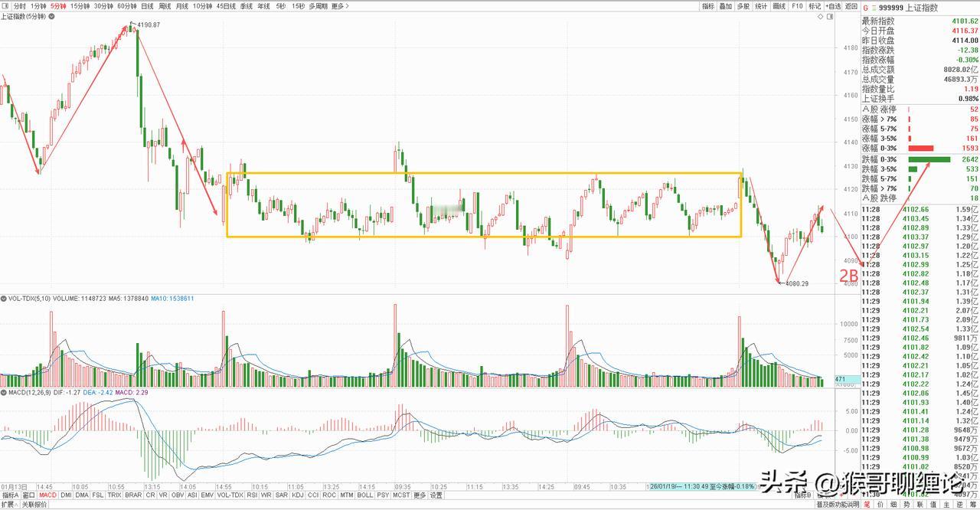Open 更多 indicators in bottom bar
980x510 pixels.
point(420,495)
